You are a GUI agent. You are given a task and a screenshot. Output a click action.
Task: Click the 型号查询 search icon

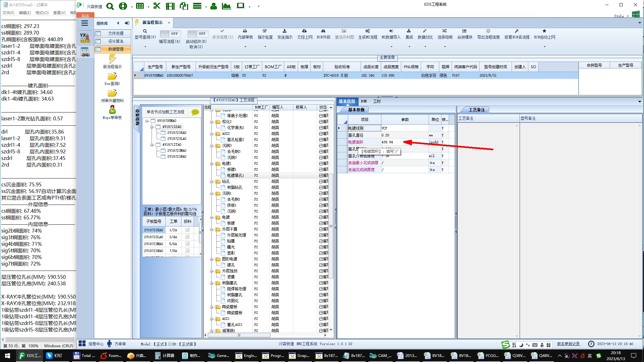(x=145, y=31)
